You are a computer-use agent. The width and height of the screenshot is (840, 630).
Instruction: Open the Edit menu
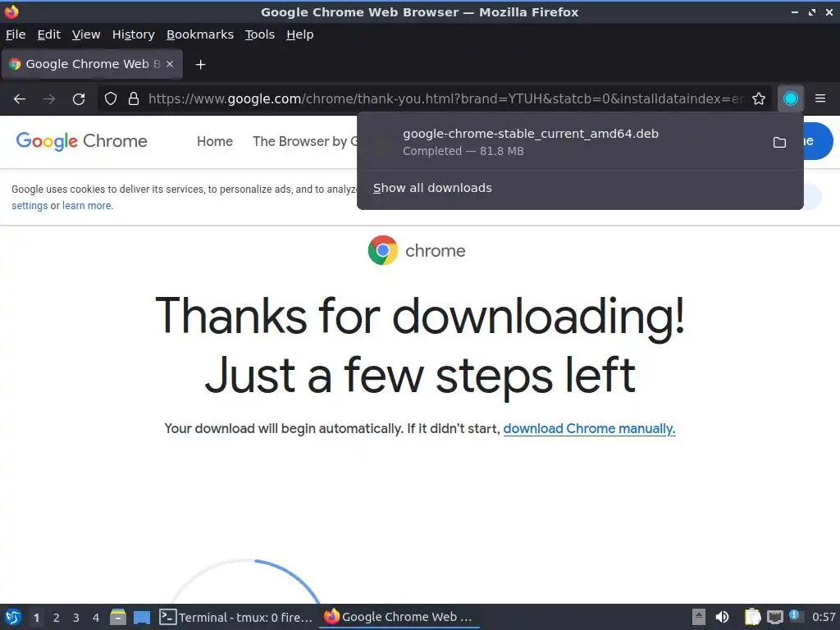(x=48, y=34)
